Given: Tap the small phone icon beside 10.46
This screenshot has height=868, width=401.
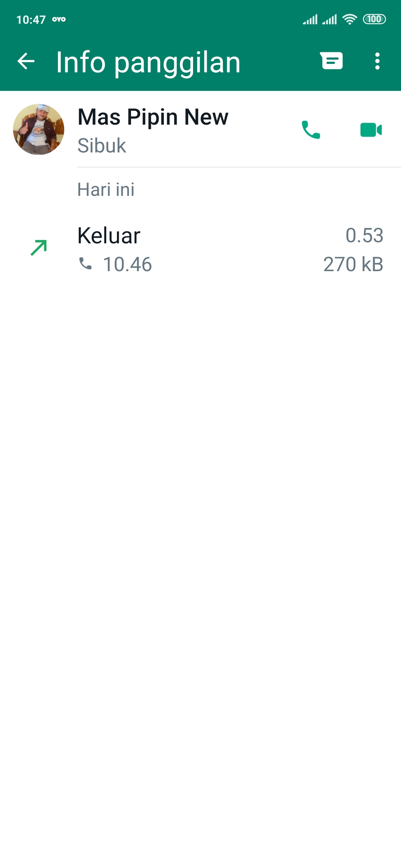Looking at the screenshot, I should (86, 264).
